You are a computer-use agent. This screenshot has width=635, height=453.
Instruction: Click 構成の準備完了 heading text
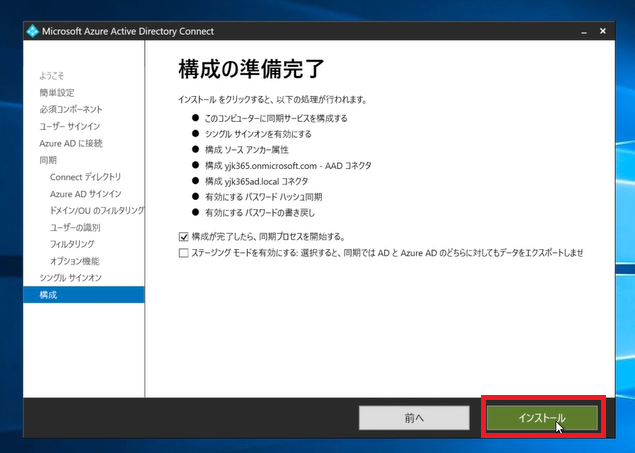click(251, 69)
